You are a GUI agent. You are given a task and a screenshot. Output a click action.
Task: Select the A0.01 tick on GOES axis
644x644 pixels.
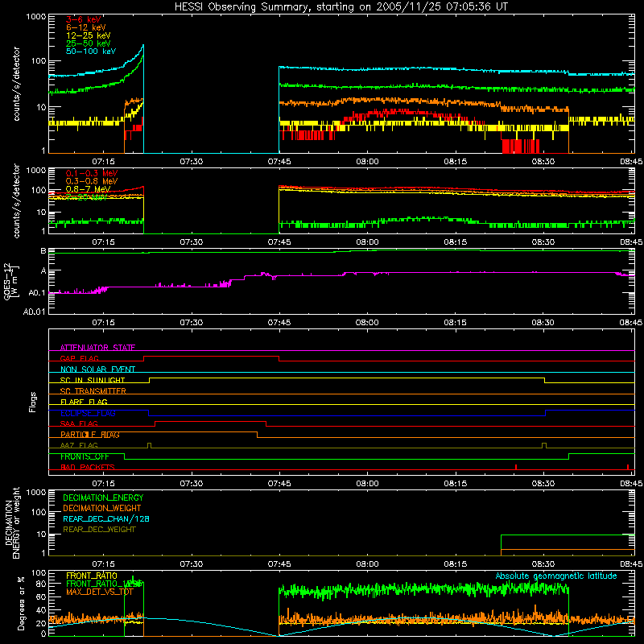pos(35,312)
